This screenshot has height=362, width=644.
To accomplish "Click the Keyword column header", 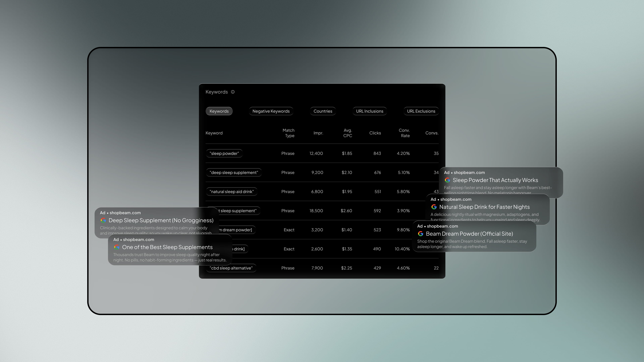I will [x=214, y=133].
